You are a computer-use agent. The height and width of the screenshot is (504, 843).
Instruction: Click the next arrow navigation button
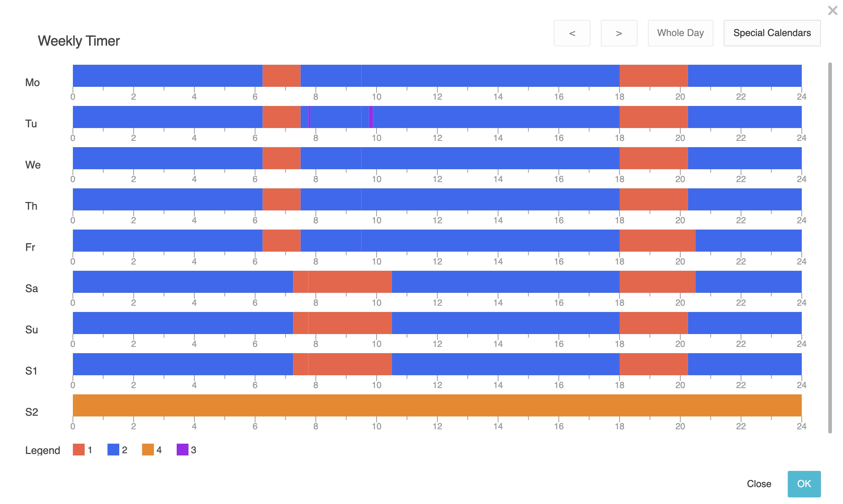618,33
